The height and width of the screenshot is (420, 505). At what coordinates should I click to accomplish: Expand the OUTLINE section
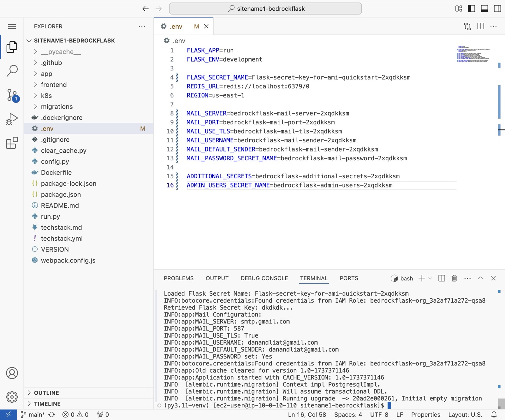click(89, 393)
